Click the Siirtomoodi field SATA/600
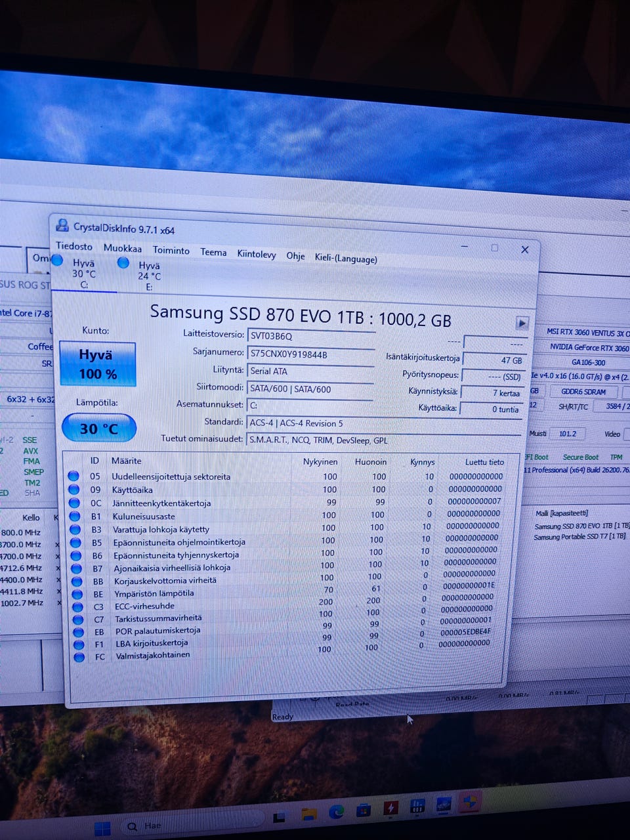Image resolution: width=630 pixels, height=840 pixels. [310, 389]
